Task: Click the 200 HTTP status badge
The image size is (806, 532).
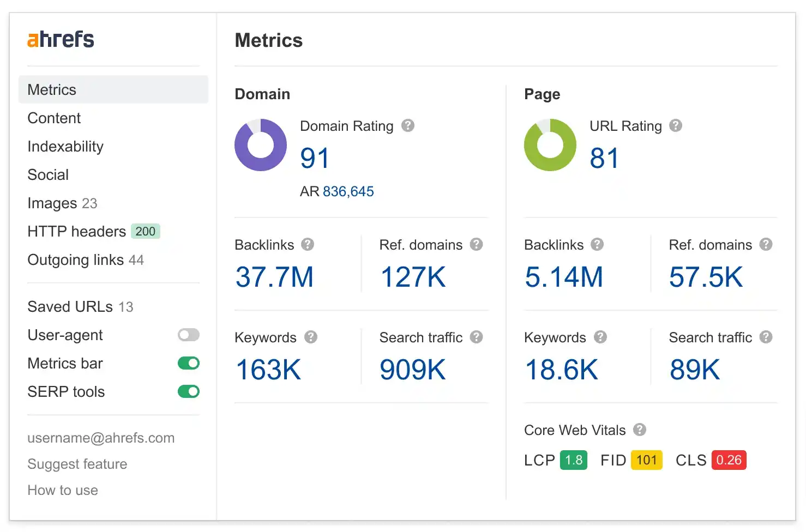Action: [145, 231]
